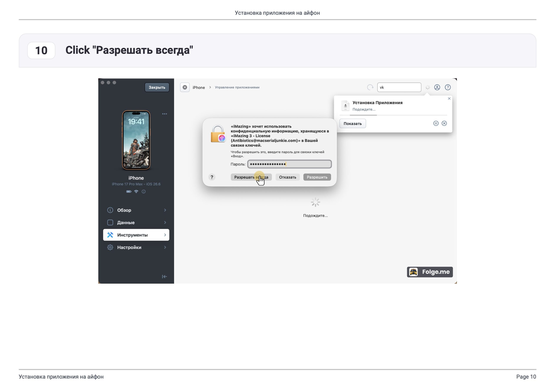Expand the "Инструменты" chevron arrow
The image size is (555, 392).
(165, 235)
